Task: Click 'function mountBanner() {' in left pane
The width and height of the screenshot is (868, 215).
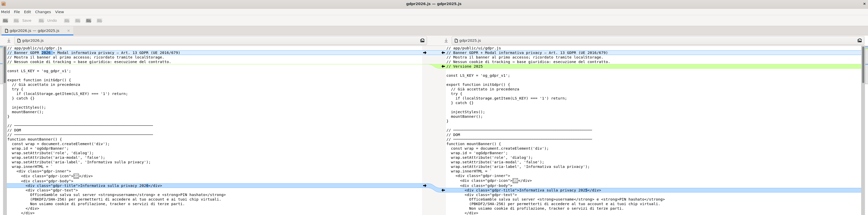Action: [x=35, y=139]
